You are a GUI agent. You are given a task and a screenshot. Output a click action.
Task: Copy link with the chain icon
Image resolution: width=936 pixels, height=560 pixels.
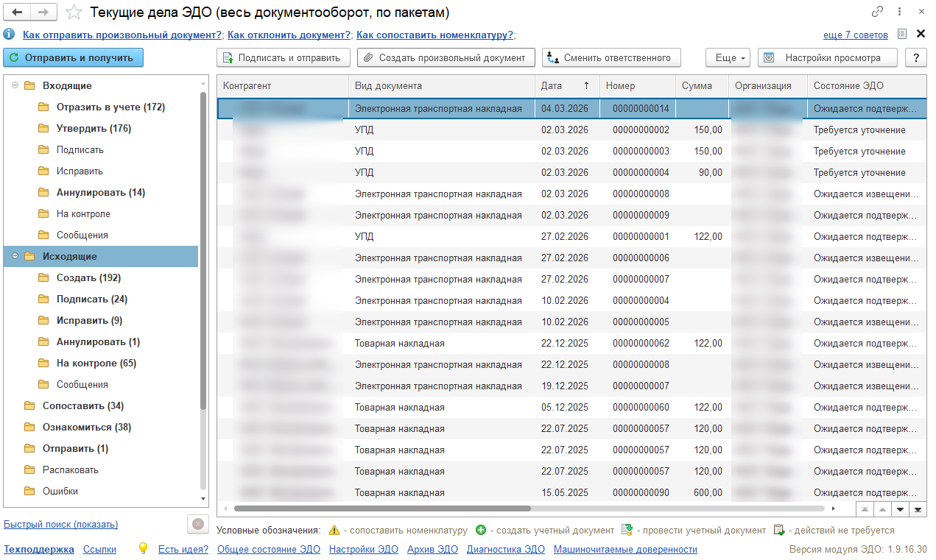click(x=877, y=13)
